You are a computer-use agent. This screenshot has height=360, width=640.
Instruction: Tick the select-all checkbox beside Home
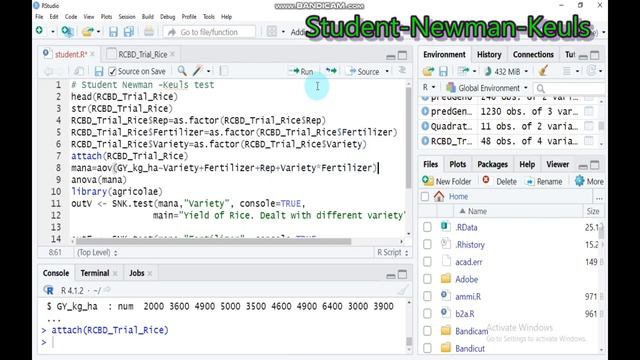click(424, 197)
